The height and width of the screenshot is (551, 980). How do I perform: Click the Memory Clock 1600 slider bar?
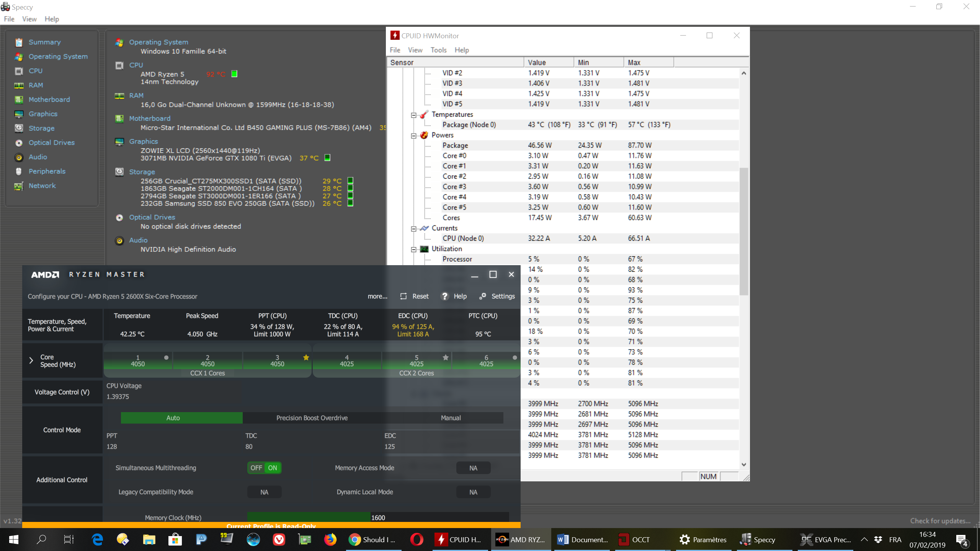[x=378, y=517]
